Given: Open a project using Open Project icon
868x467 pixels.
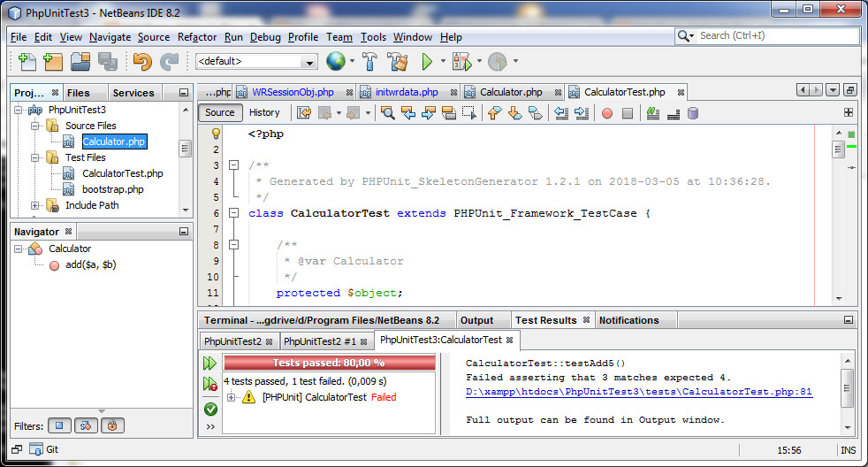Looking at the screenshot, I should pyautogui.click(x=80, y=62).
